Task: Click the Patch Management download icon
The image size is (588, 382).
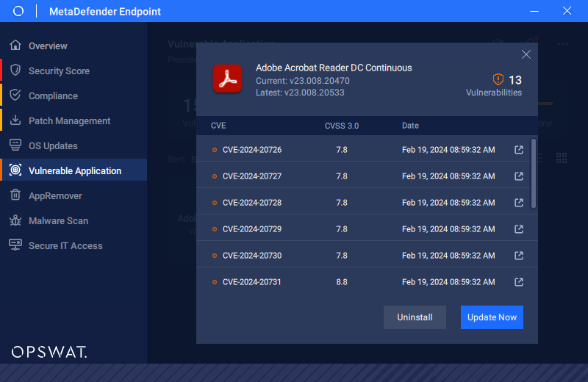Action: [15, 120]
